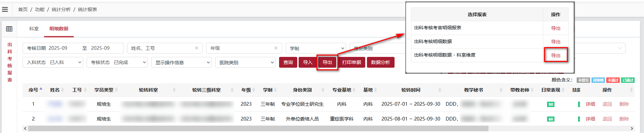Image resolution: width=644 pixels, height=133 pixels.
Task: Open 统计分析 breadcrumb item
Action: click(61, 9)
